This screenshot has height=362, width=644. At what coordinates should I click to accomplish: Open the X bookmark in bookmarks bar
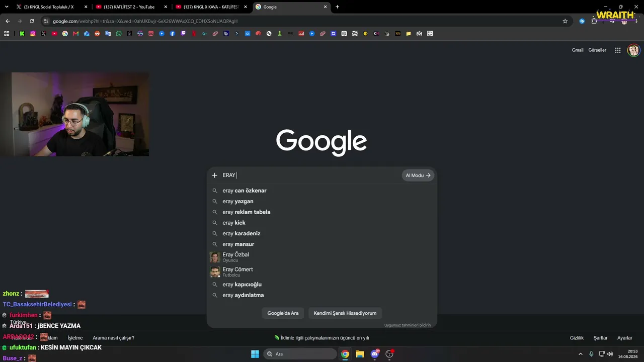[x=43, y=34]
